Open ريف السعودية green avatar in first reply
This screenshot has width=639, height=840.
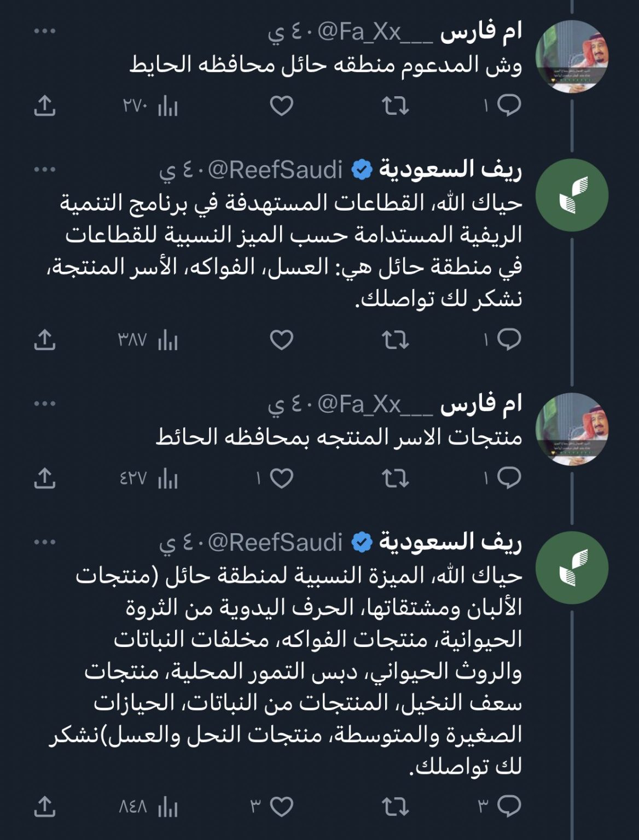coord(572,195)
